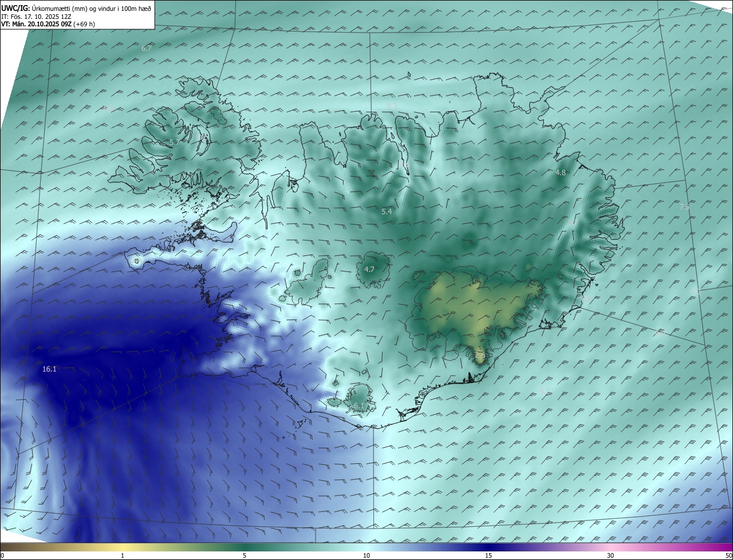Click the 16.1 precipitation value label
The image size is (733, 560).
[49, 369]
